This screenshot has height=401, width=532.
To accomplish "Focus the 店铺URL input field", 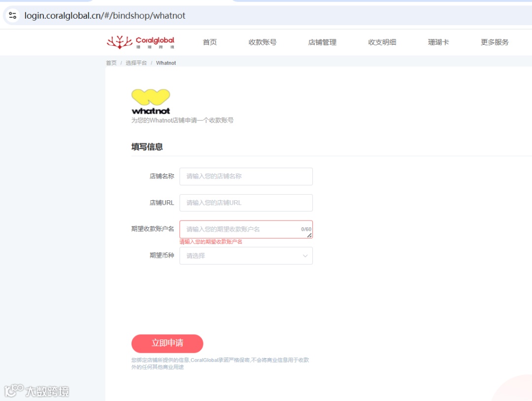I will point(246,203).
